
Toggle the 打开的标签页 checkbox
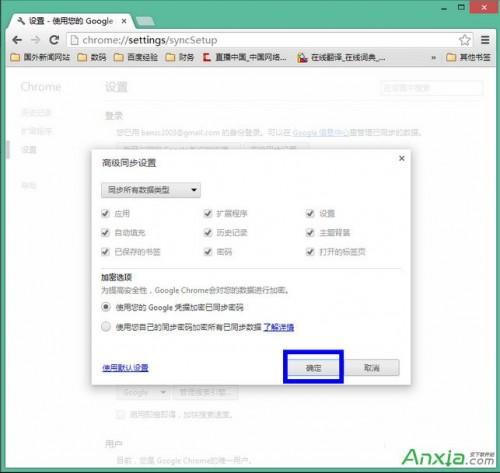(310, 252)
